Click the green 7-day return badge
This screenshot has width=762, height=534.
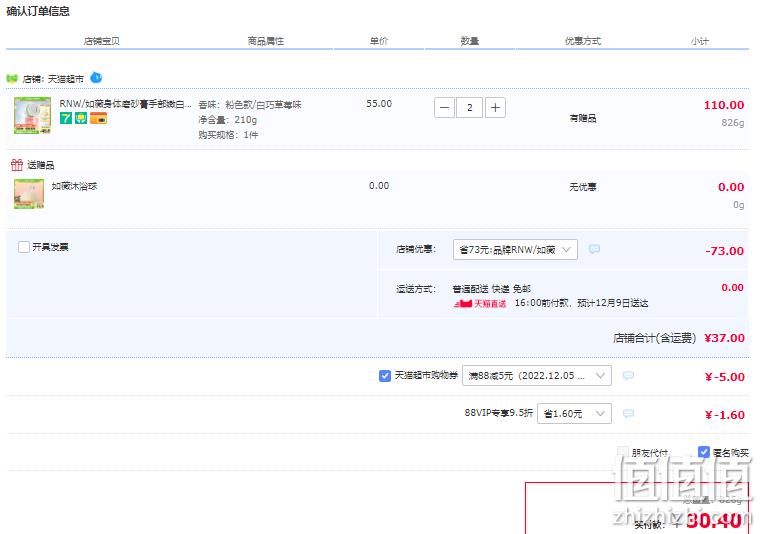(x=66, y=118)
